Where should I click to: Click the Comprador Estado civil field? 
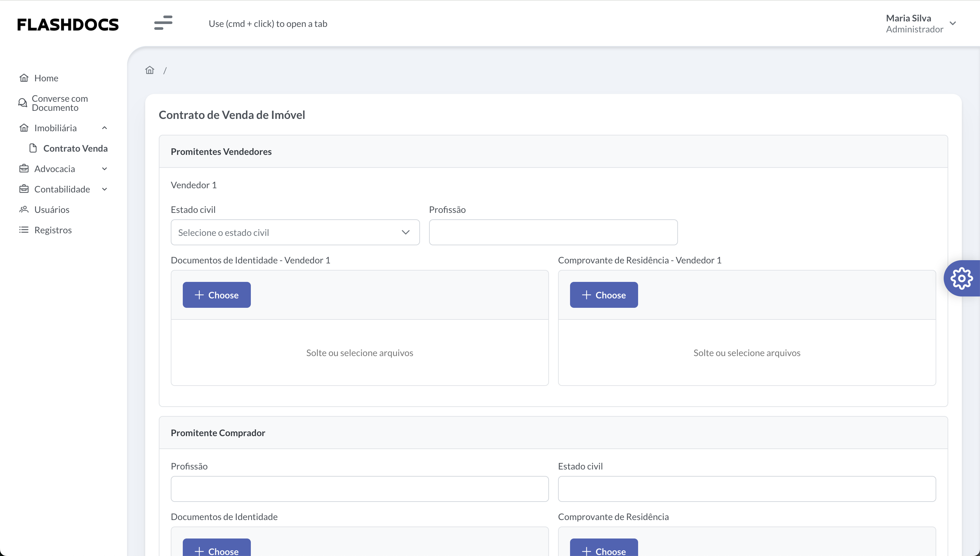coord(747,489)
